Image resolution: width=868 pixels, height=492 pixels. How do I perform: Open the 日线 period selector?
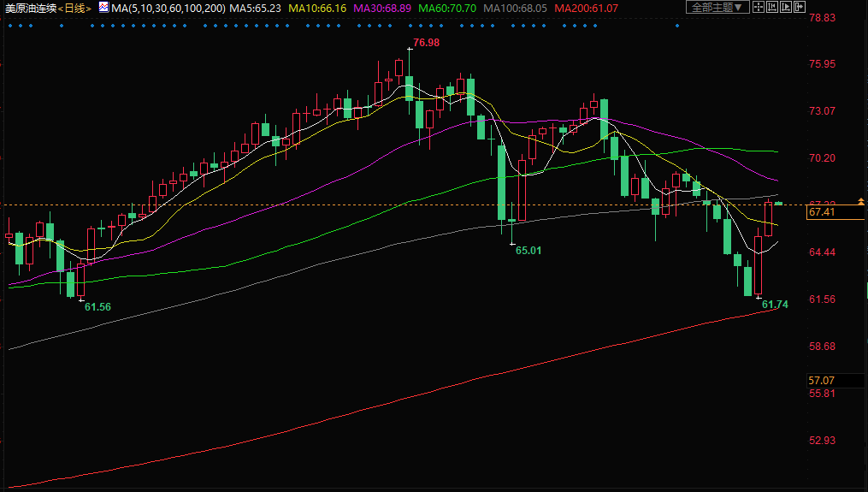pyautogui.click(x=75, y=8)
